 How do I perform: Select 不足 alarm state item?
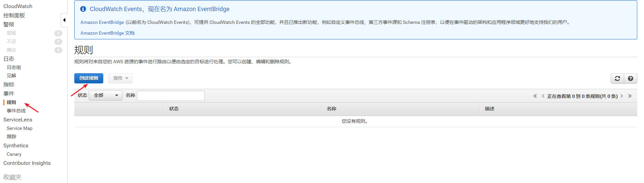(11, 41)
